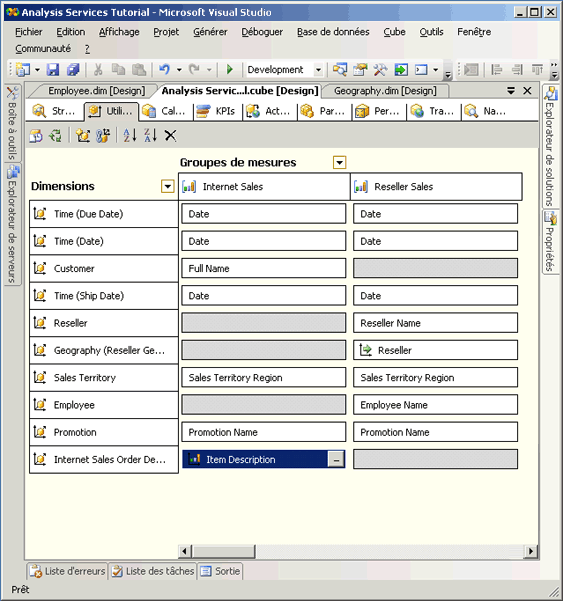Viewport: 563px width, 601px height.
Task: Click the Process cube icon in the designer toolbar
Action: pos(36,136)
